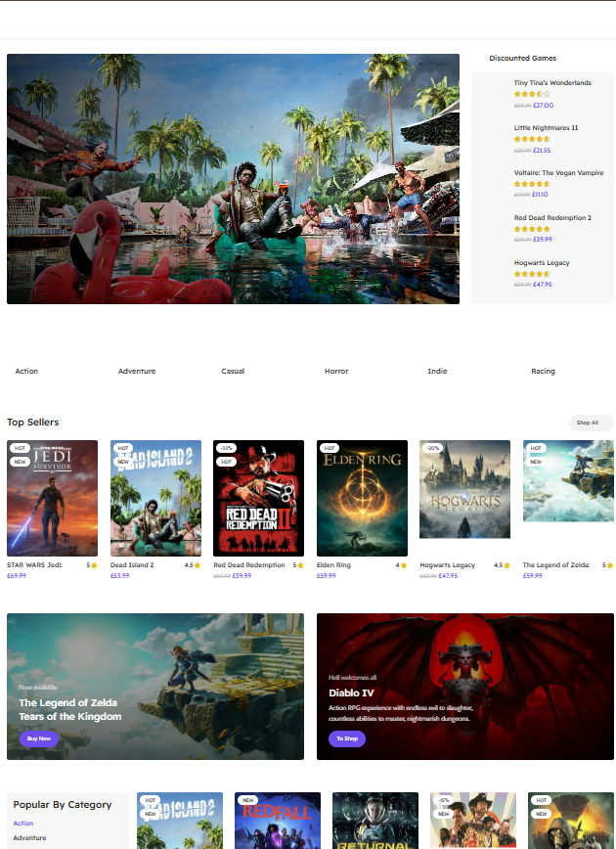Select the Action category

pyautogui.click(x=26, y=371)
